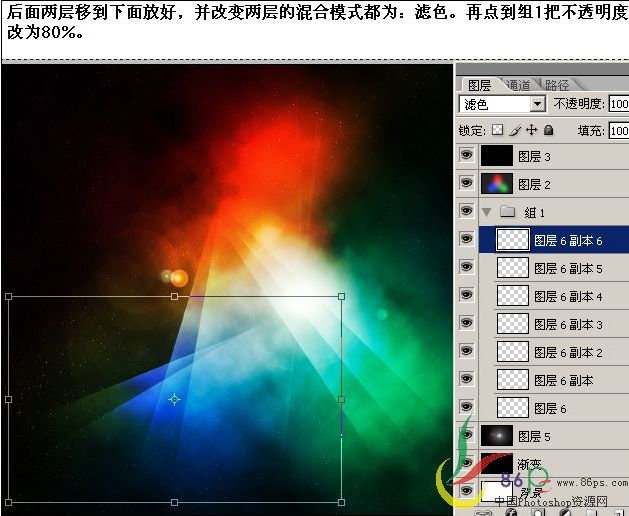Select the 图层 5 lens flare thumbnail
Image resolution: width=629 pixels, height=516 pixels.
point(497,435)
